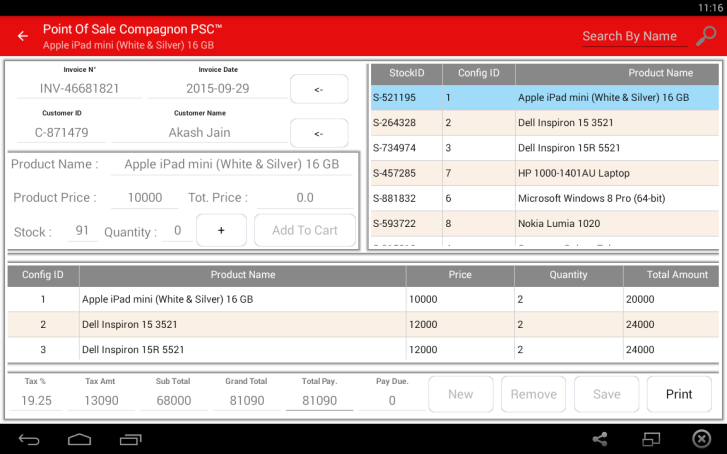The height and width of the screenshot is (454, 727).
Task: Click stock ID S-264328 cell
Action: coord(407,123)
